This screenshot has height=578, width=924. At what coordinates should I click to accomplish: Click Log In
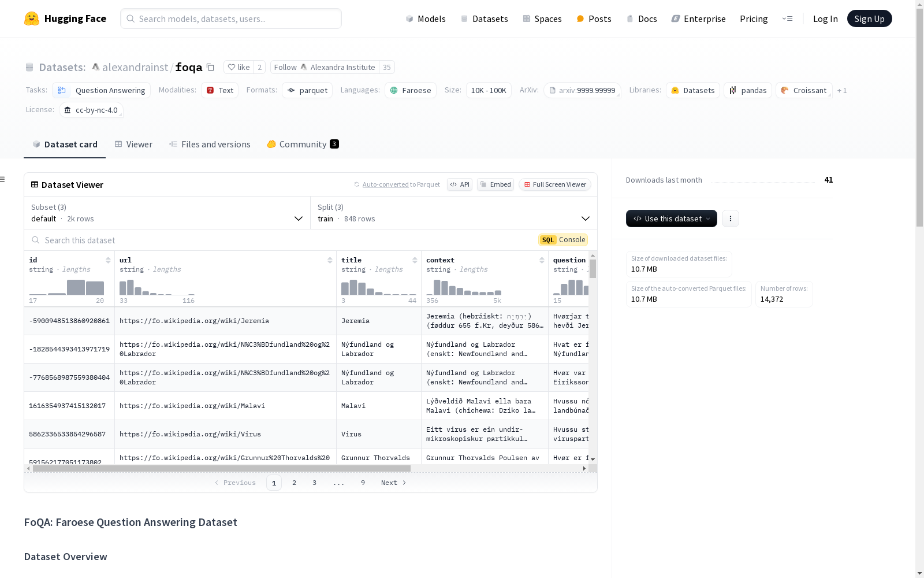click(825, 18)
